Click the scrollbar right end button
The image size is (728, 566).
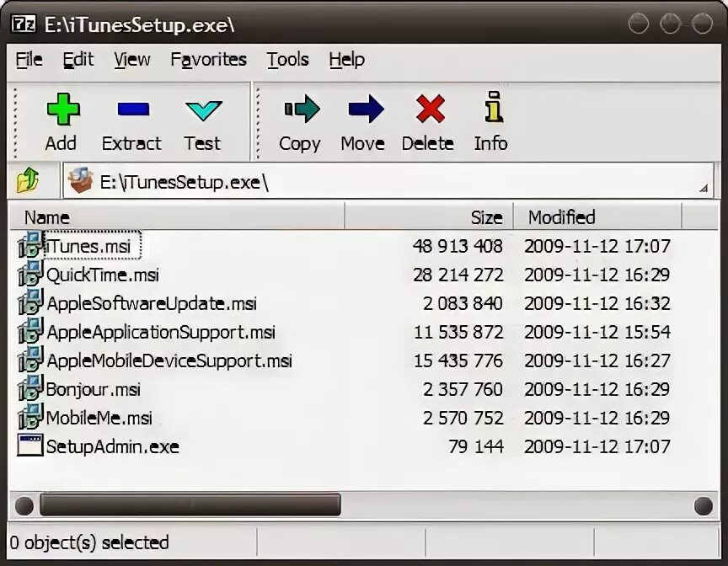[704, 505]
